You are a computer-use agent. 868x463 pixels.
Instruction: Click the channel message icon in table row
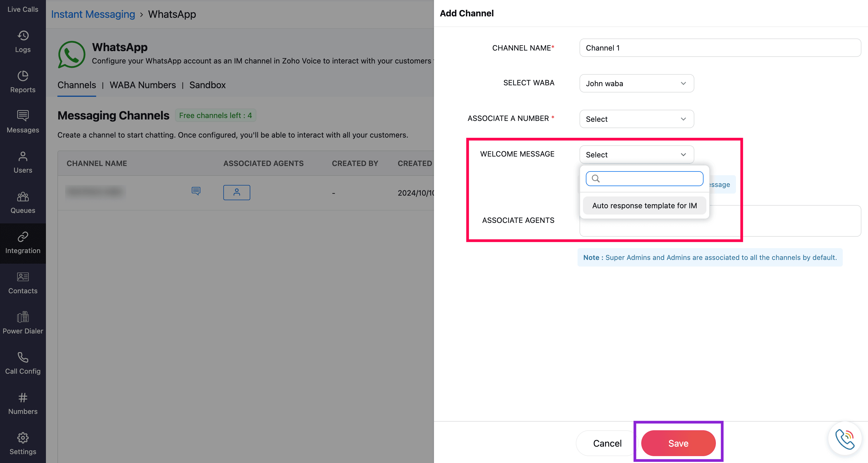click(x=196, y=191)
